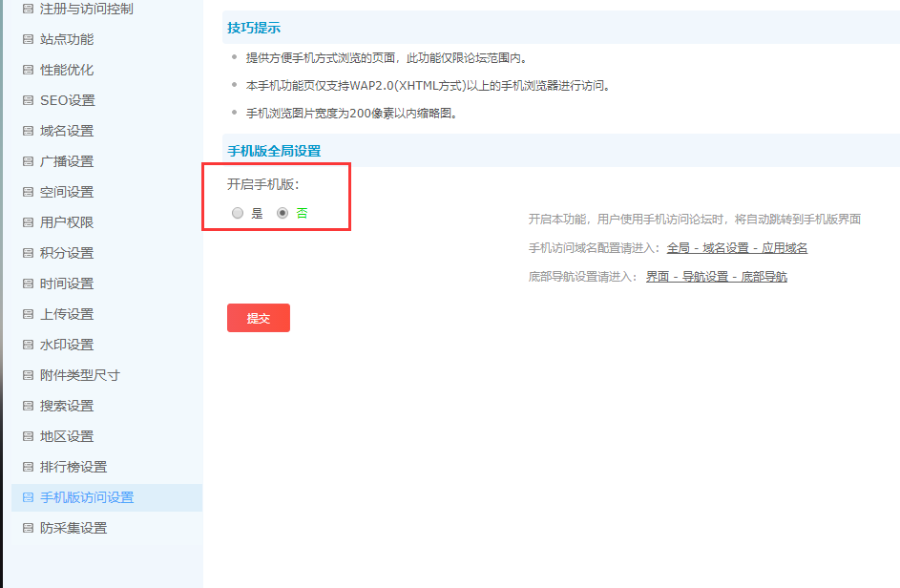Click the icon beside 空间设置
Image resolution: width=900 pixels, height=588 pixels.
28,192
